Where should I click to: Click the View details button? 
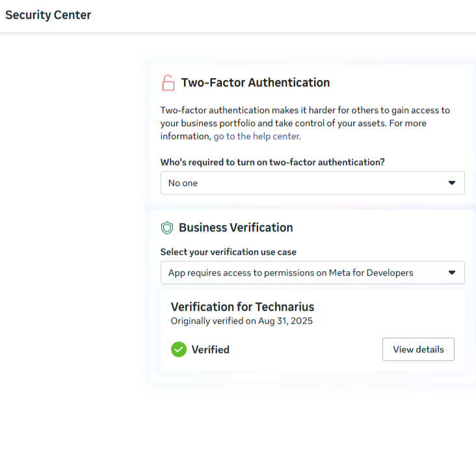tap(418, 349)
